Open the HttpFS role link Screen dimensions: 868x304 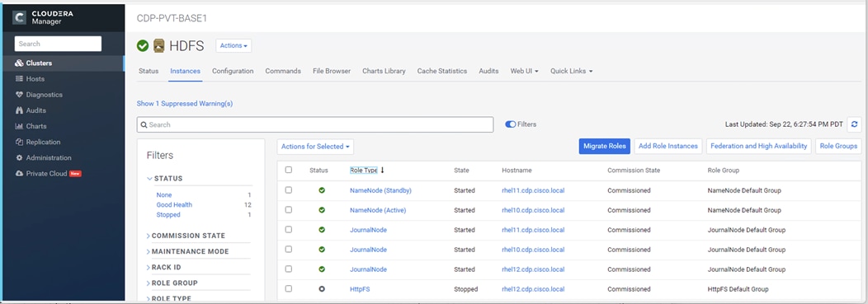[360, 289]
